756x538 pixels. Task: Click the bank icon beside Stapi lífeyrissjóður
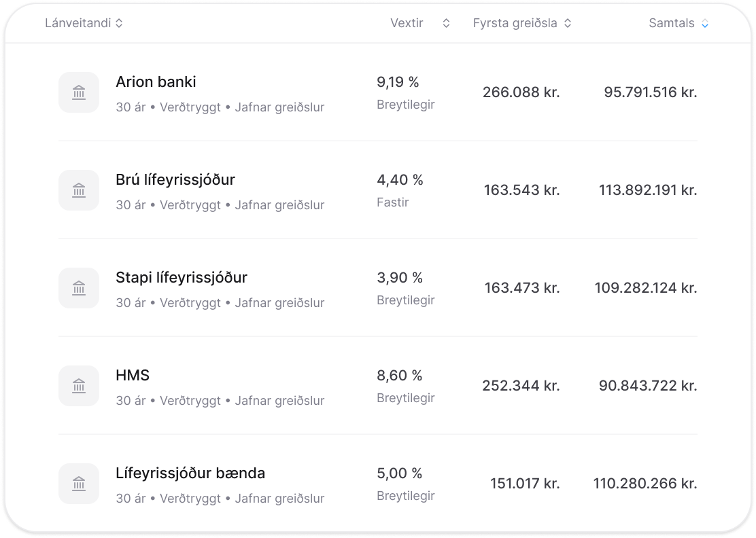pos(79,288)
